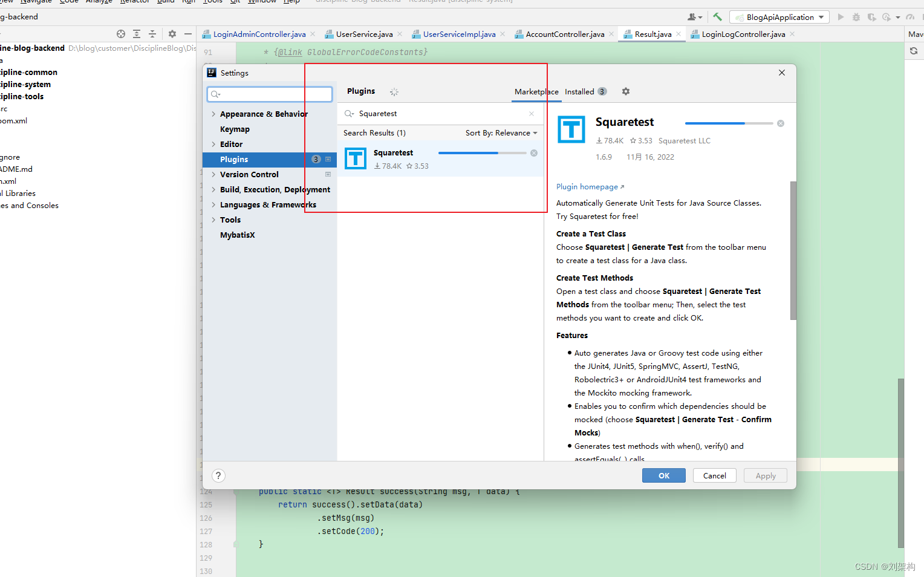This screenshot has height=577, width=924.
Task: Focus the plugin search field with Squaretest
Action: click(x=441, y=114)
